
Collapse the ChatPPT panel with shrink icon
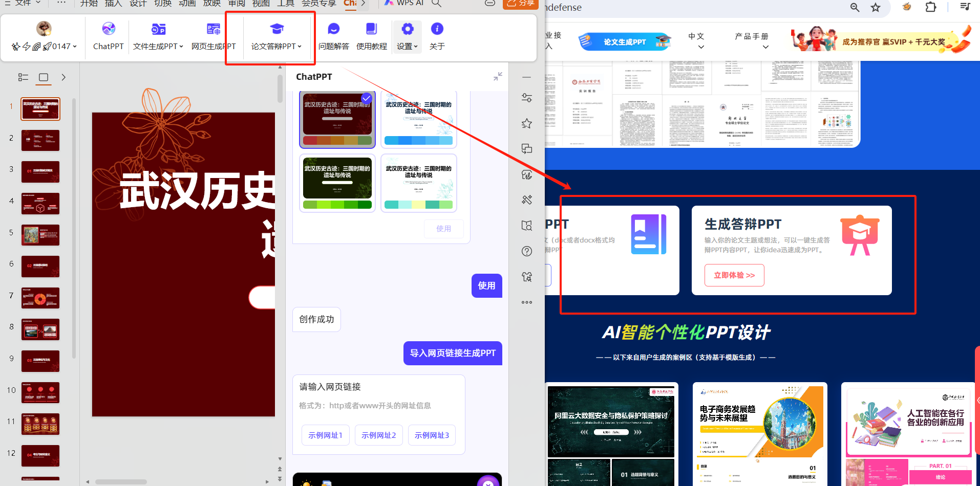point(498,76)
